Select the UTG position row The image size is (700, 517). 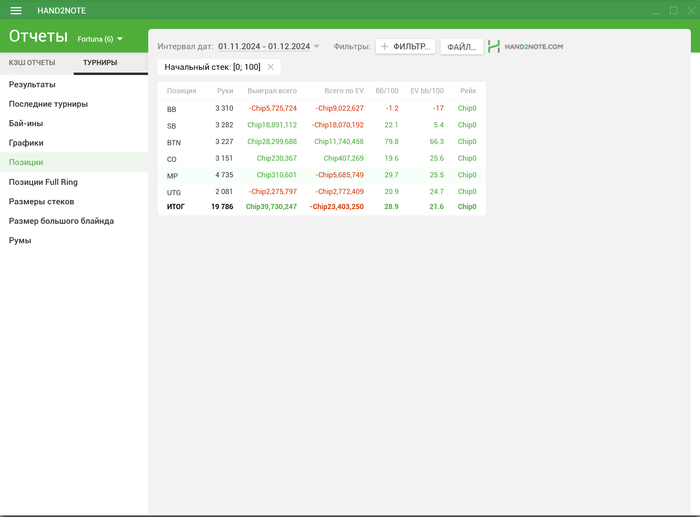[321, 192]
